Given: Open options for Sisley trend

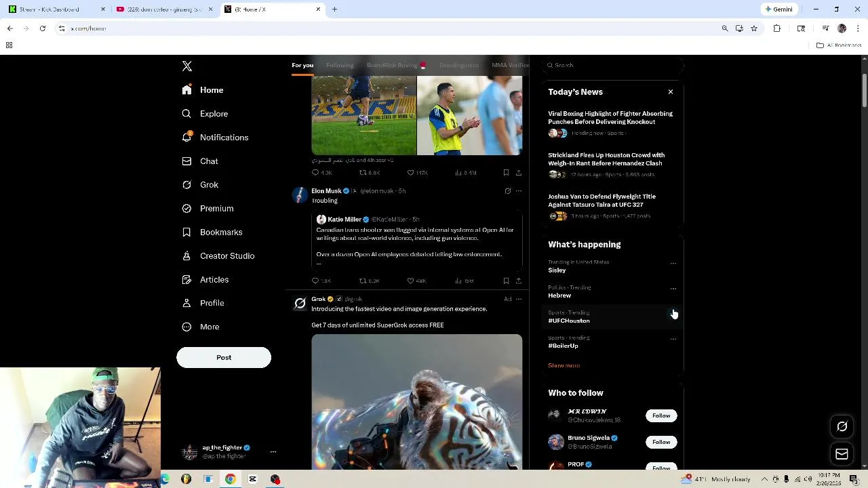Looking at the screenshot, I should [x=673, y=263].
